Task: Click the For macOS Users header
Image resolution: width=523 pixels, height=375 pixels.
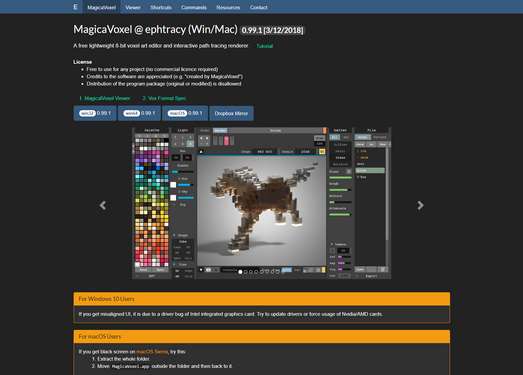Action: 262,337
